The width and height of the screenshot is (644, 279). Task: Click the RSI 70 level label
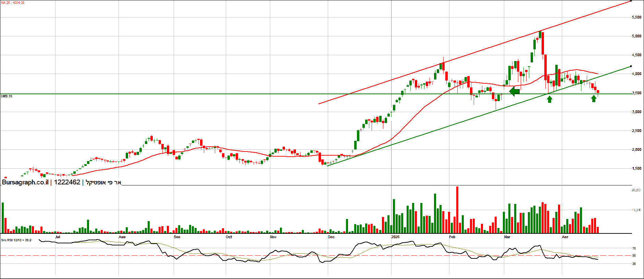coord(634,248)
